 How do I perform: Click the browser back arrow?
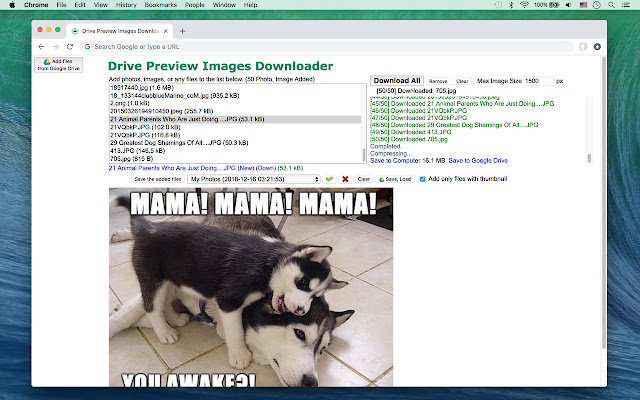point(41,47)
